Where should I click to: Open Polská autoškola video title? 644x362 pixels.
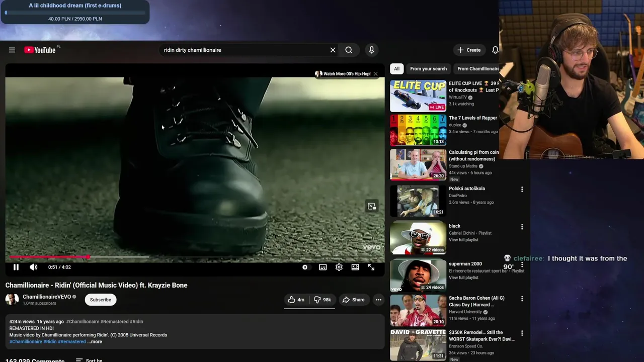point(467,189)
